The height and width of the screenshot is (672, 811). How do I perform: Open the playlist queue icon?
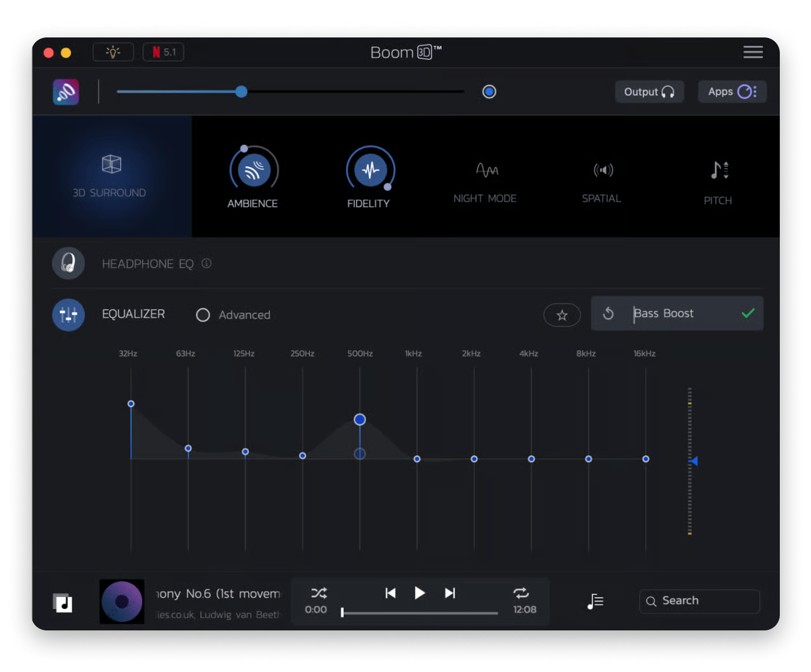[x=595, y=601]
